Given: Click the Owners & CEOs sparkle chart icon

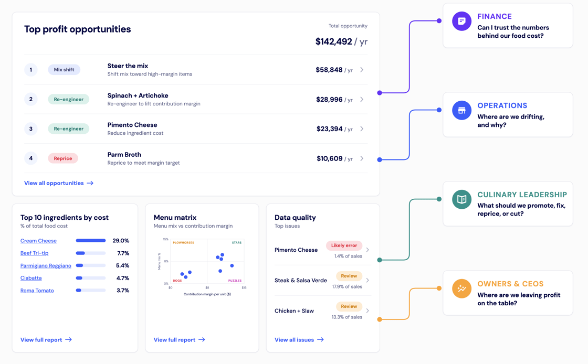Looking at the screenshot, I should [461, 288].
